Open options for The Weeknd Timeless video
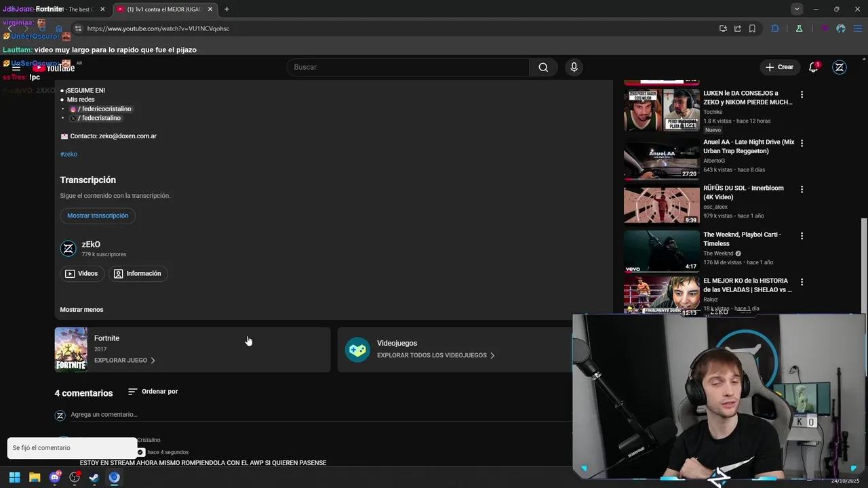 click(802, 236)
